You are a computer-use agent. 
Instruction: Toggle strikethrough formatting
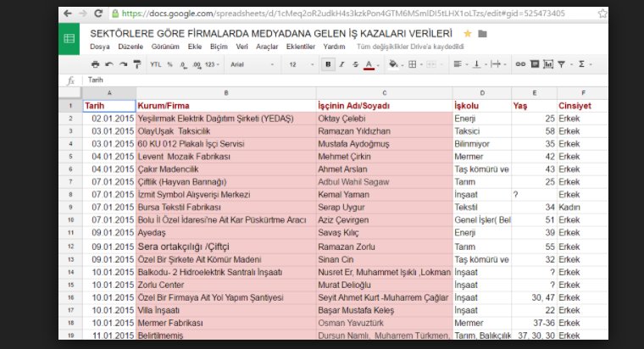click(x=355, y=64)
